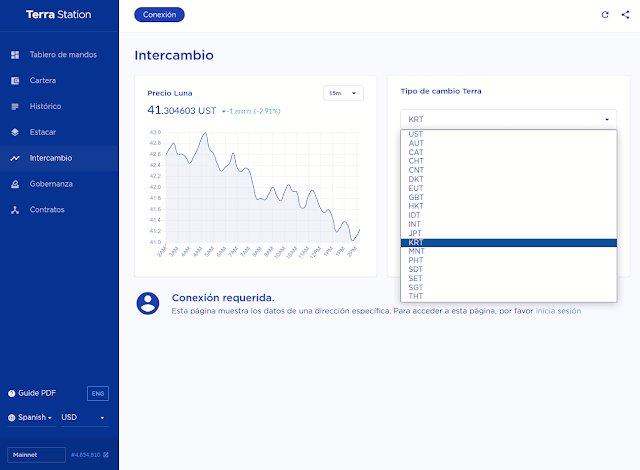The height and width of the screenshot is (470, 640).
Task: Open the USD currency selector
Action: coord(85,418)
